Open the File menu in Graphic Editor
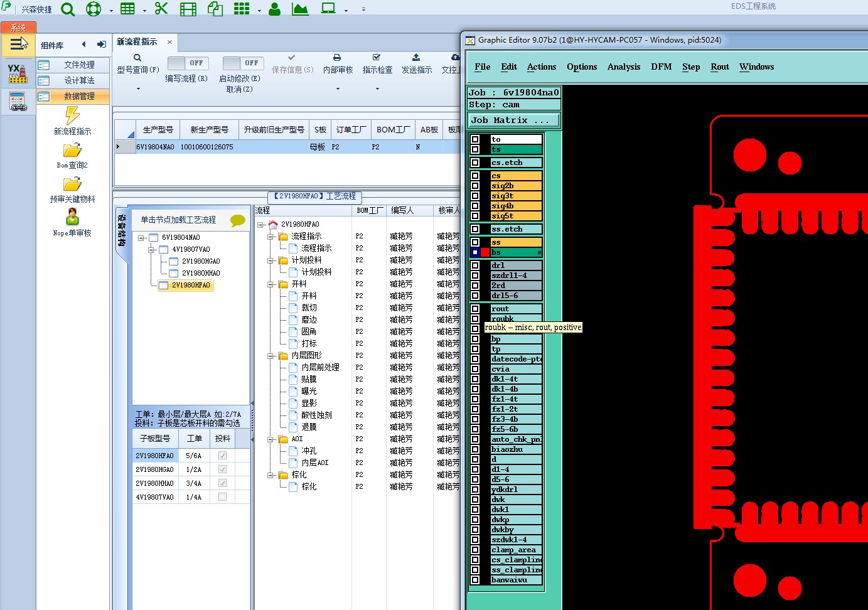The height and width of the screenshot is (610, 868). pos(483,67)
